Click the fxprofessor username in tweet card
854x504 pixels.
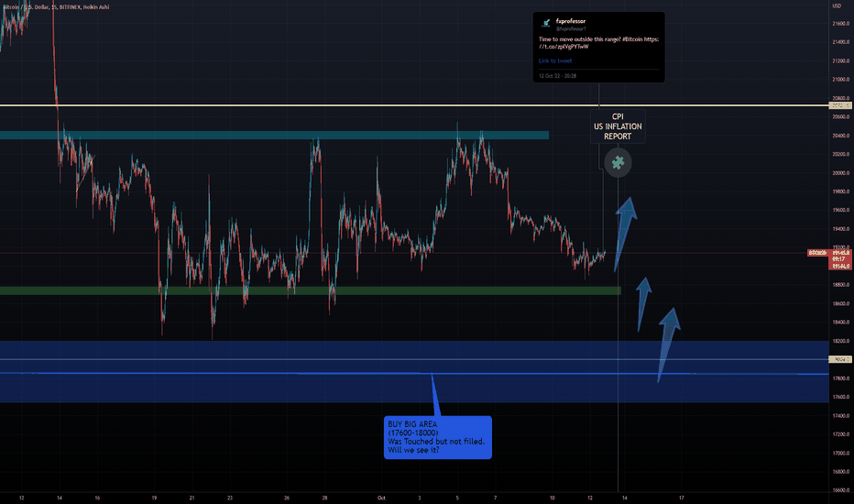tap(571, 21)
